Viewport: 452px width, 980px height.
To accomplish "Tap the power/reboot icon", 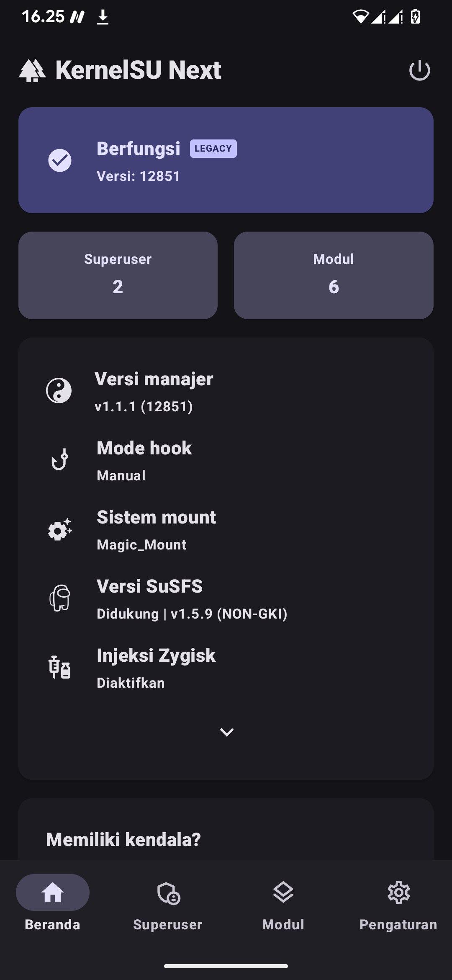I will click(419, 70).
